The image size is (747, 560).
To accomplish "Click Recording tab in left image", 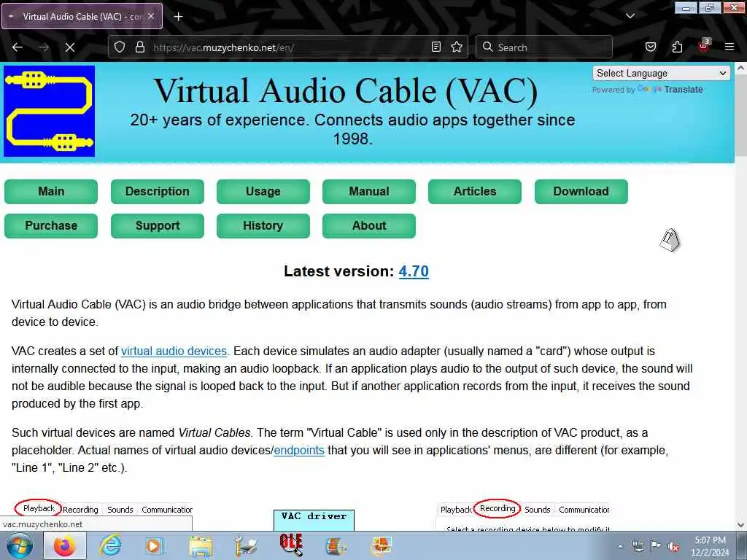I will (x=80, y=510).
